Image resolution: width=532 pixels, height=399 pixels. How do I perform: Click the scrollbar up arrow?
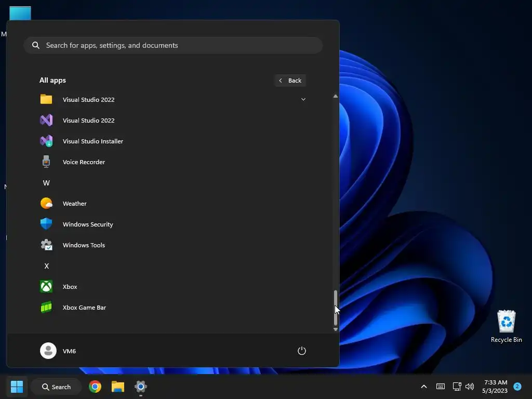point(336,96)
